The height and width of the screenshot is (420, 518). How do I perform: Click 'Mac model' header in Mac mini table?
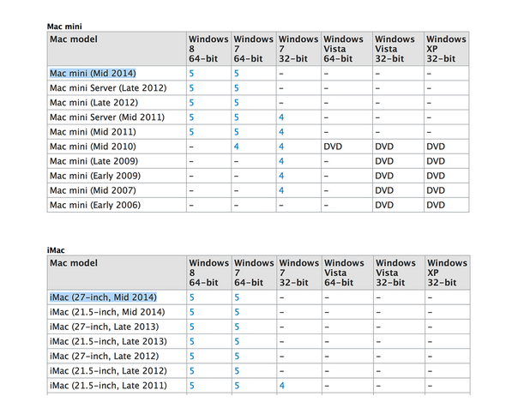coord(117,49)
